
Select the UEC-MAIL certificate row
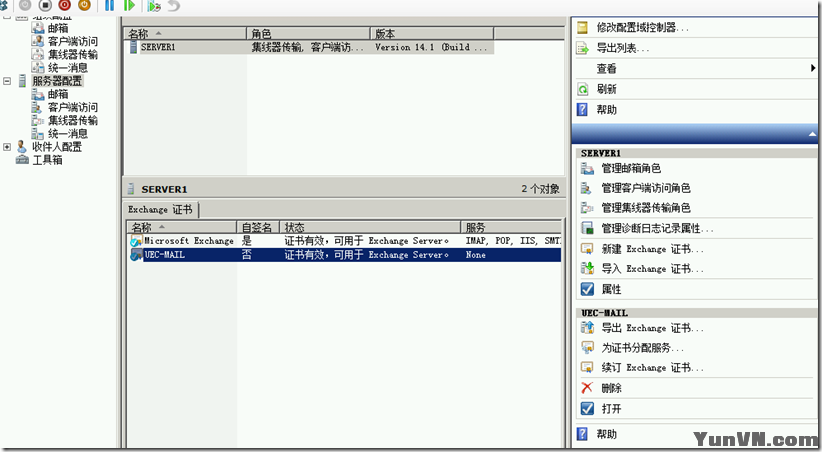click(x=345, y=255)
